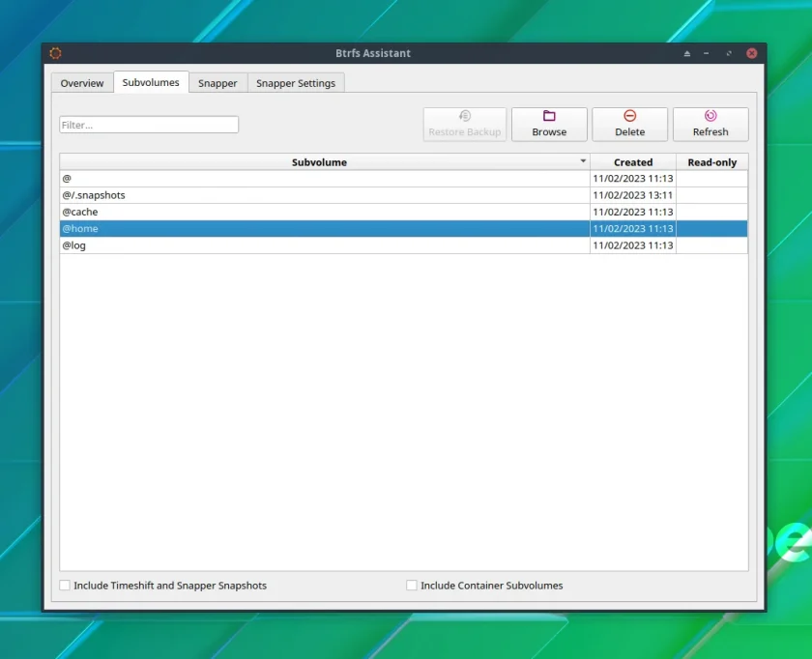Maximize the Btrfs Assistant window

tap(729, 53)
